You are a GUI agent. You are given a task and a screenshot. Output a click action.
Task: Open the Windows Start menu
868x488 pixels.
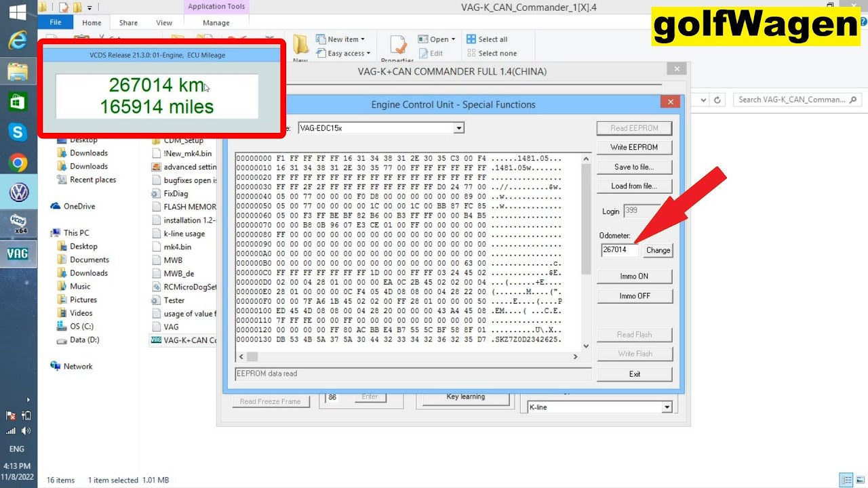pos(18,12)
